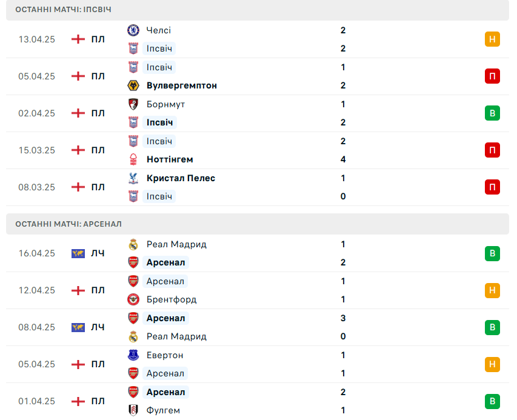517x420 pixels.
Task: Click Real Madrid crest in 16.04.25 match
Action: pos(133,244)
